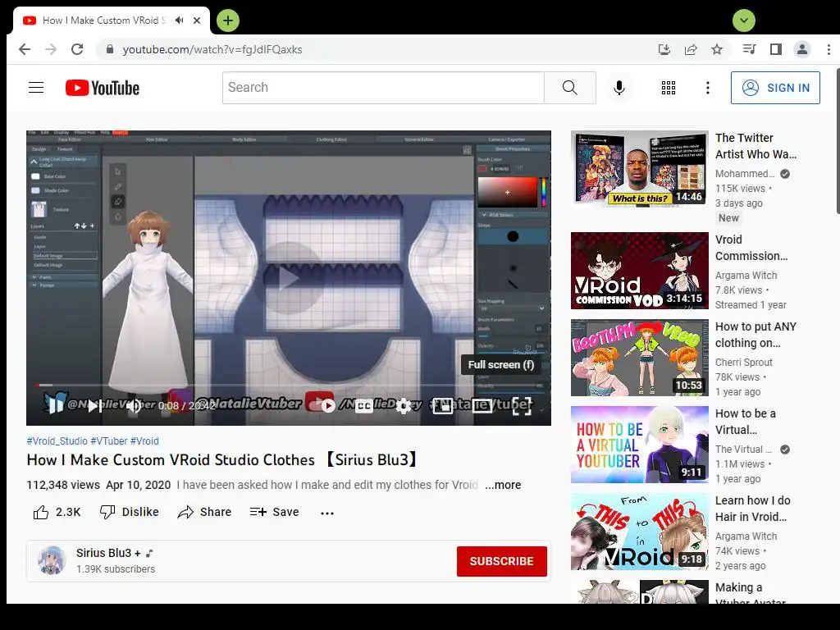
Task: Install app from address bar icon
Action: (664, 49)
